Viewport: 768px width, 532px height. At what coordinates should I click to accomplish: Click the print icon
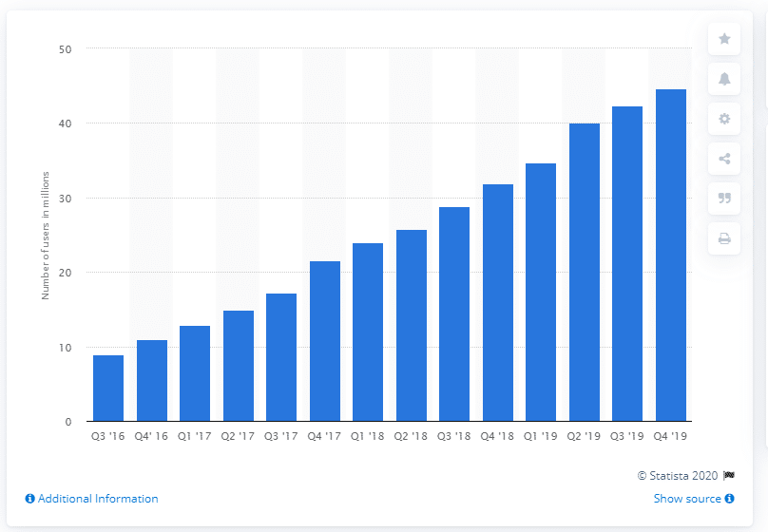(724, 238)
